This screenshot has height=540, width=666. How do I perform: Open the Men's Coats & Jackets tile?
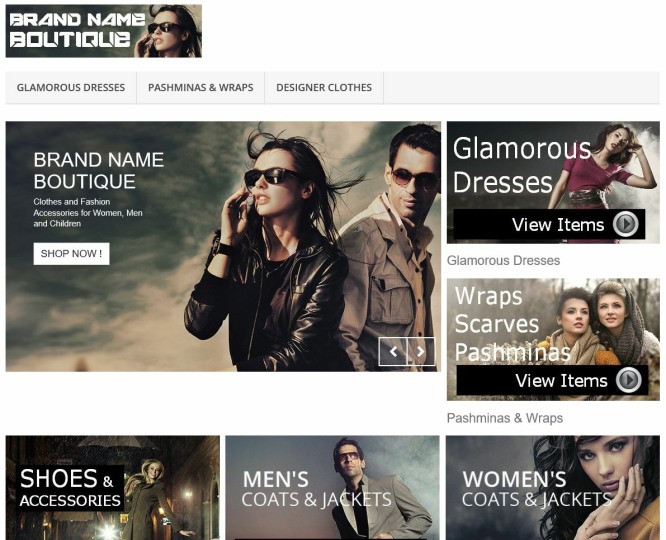click(x=333, y=488)
